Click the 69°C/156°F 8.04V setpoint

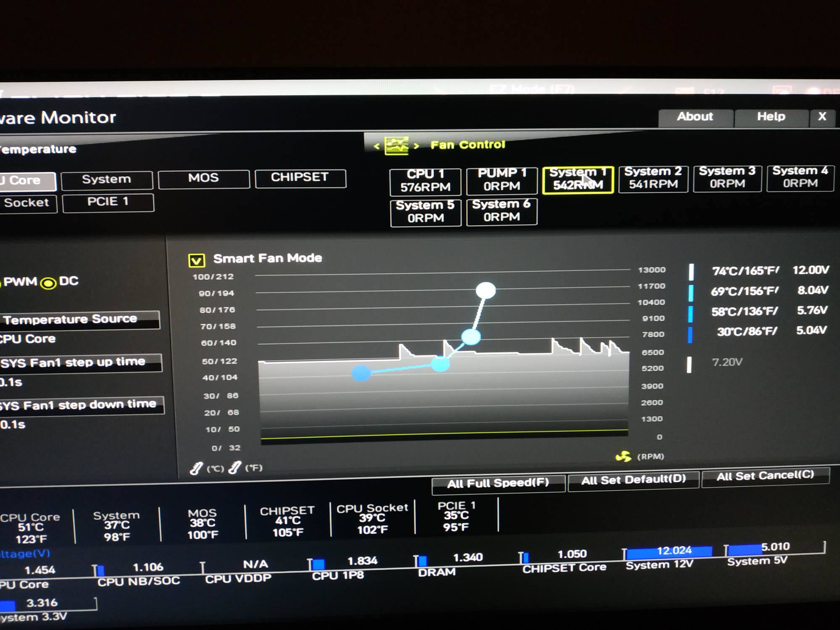769,291
